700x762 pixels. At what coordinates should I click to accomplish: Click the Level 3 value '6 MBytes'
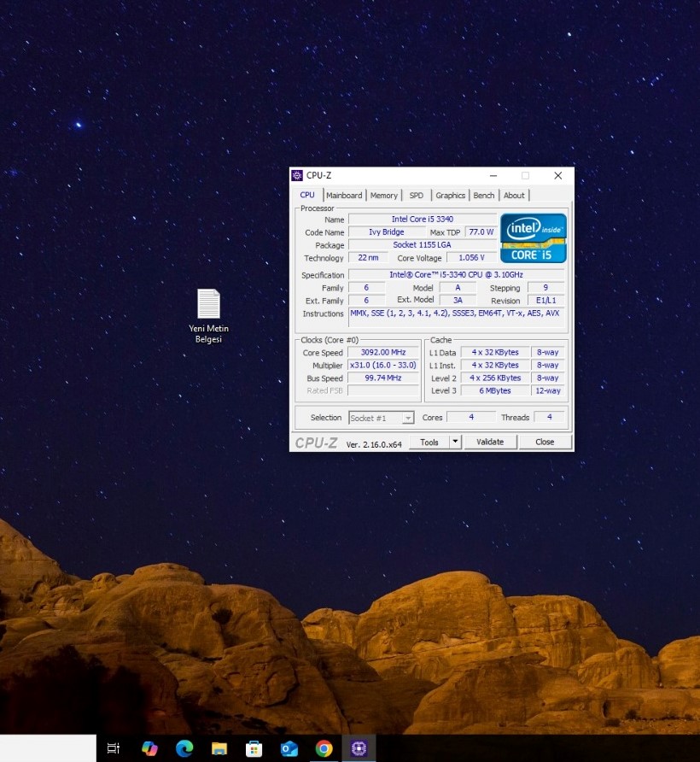click(495, 390)
